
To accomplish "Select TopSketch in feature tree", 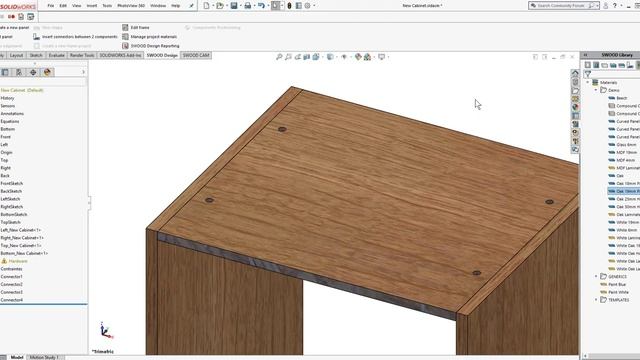I will (x=11, y=222).
